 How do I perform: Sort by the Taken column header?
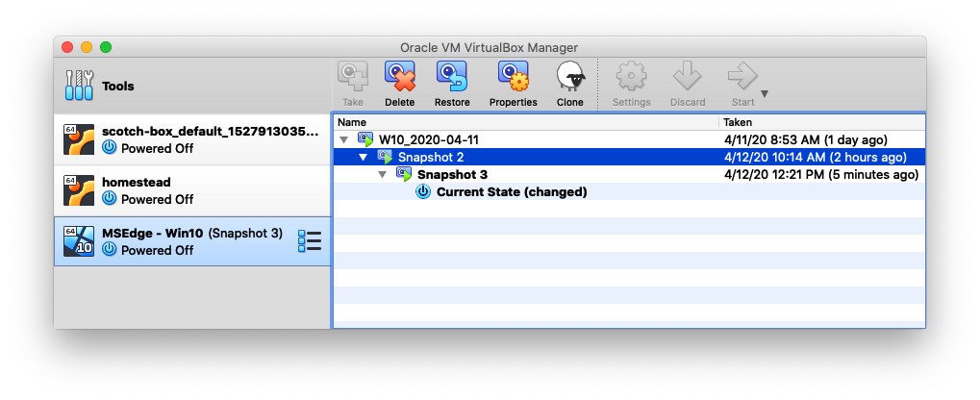pos(821,122)
